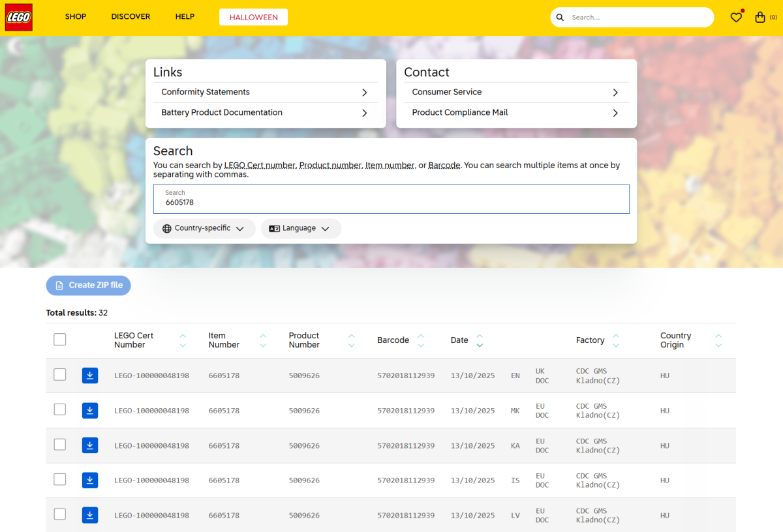
Task: Toggle the select-all header checkbox
Action: click(60, 339)
